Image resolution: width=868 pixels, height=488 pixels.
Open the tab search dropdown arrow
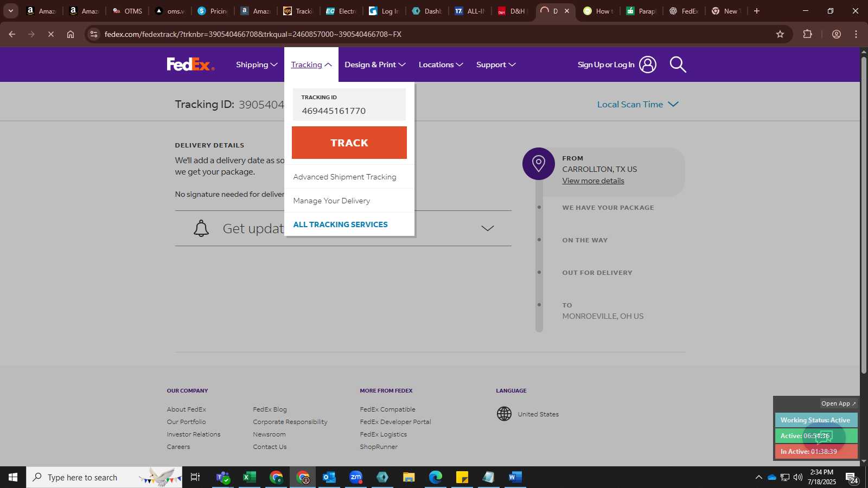tap(10, 11)
